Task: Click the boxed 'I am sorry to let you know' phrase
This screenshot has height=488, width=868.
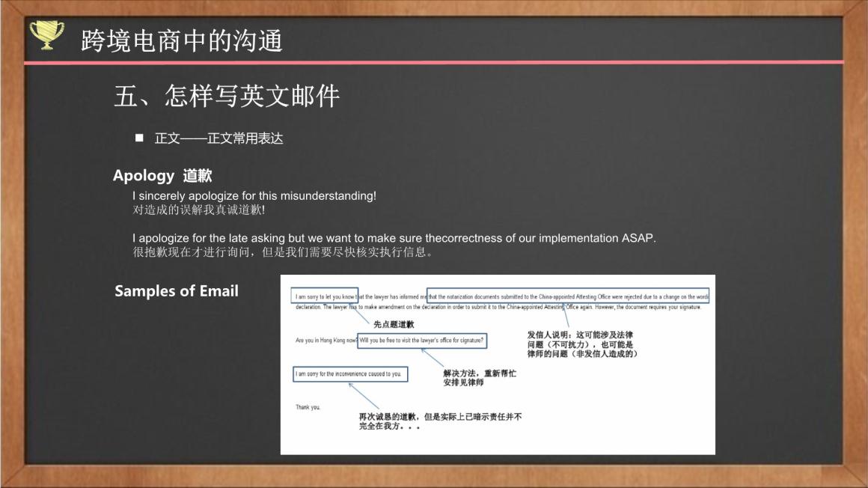Action: (325, 296)
